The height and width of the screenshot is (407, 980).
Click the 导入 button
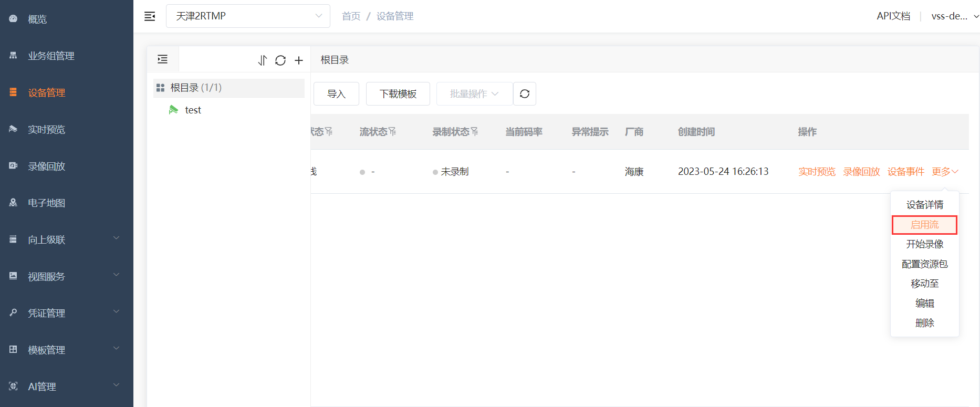tap(336, 94)
